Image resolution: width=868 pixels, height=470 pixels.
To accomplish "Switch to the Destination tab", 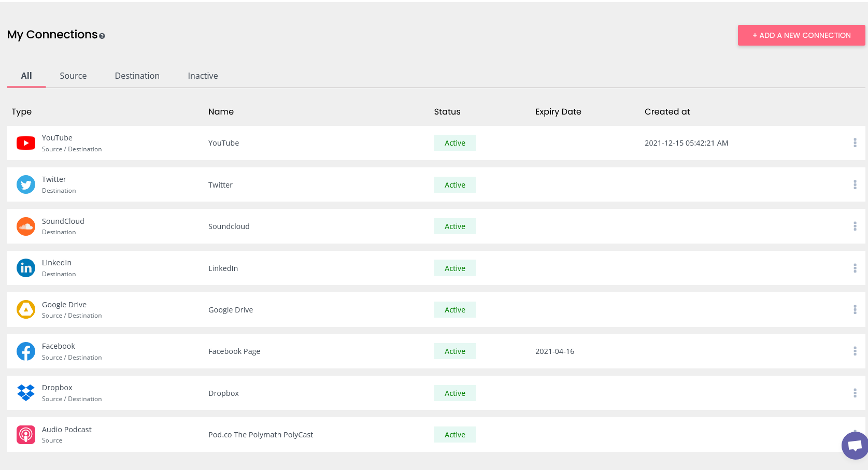I will pos(137,76).
